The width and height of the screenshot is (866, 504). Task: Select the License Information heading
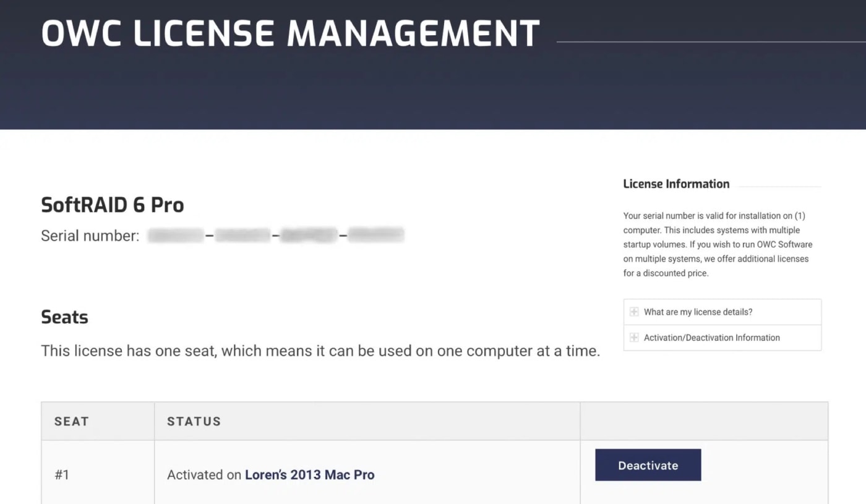(675, 184)
